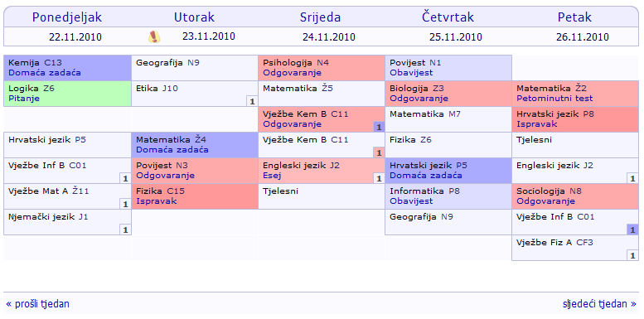
Task: Click the badge on Monday Vježbe Inf B C01
Action: pyautogui.click(x=125, y=179)
